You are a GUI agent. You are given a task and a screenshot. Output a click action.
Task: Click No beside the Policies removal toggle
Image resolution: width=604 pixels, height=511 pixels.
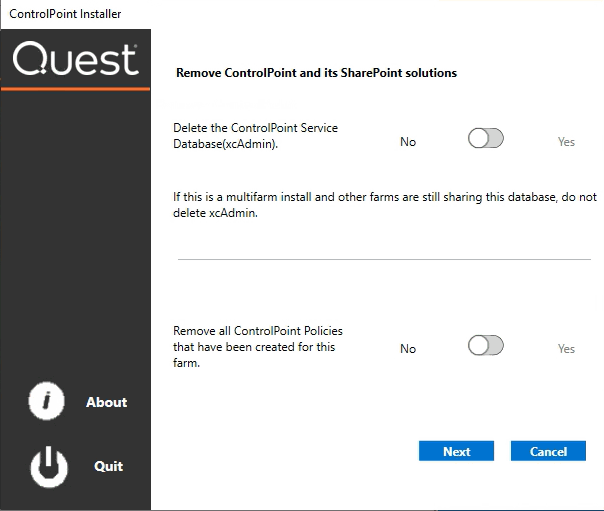(408, 349)
